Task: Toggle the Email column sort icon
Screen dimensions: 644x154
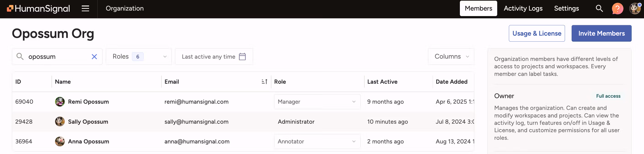Action: click(264, 82)
